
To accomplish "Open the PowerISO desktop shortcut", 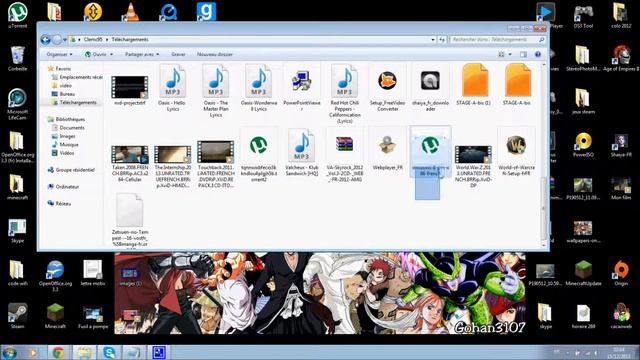I will point(583,145).
